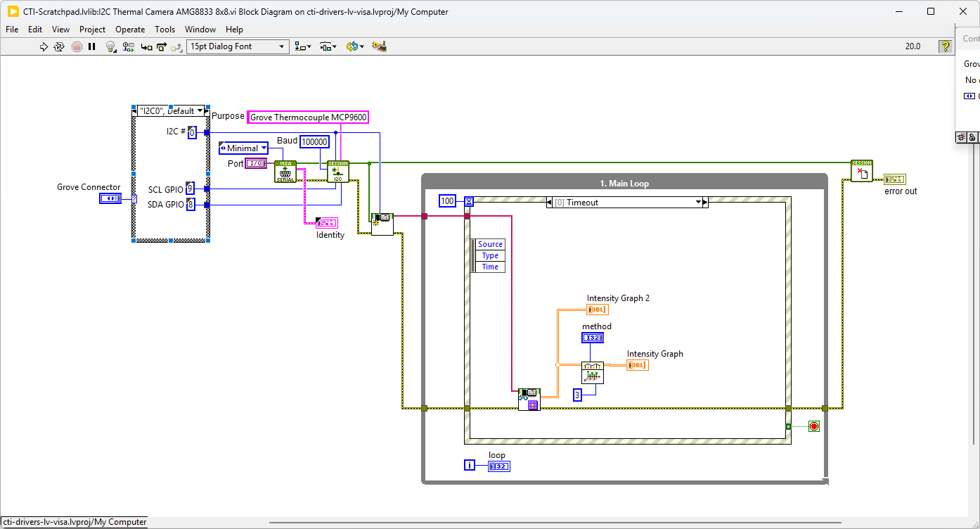Select the Session I2C node
980x529 pixels.
point(337,172)
